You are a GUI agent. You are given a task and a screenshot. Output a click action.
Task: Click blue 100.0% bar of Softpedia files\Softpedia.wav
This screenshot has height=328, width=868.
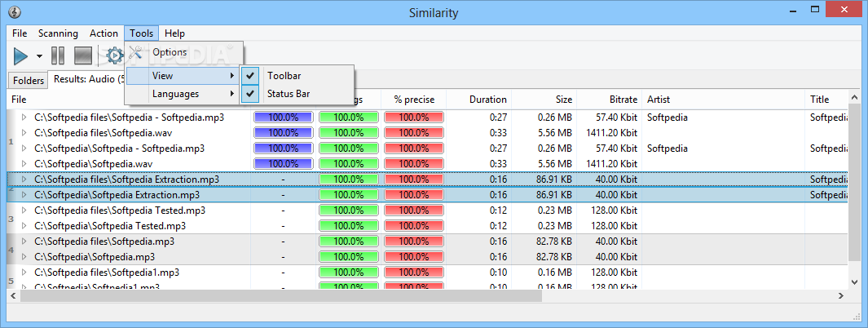[x=283, y=133]
